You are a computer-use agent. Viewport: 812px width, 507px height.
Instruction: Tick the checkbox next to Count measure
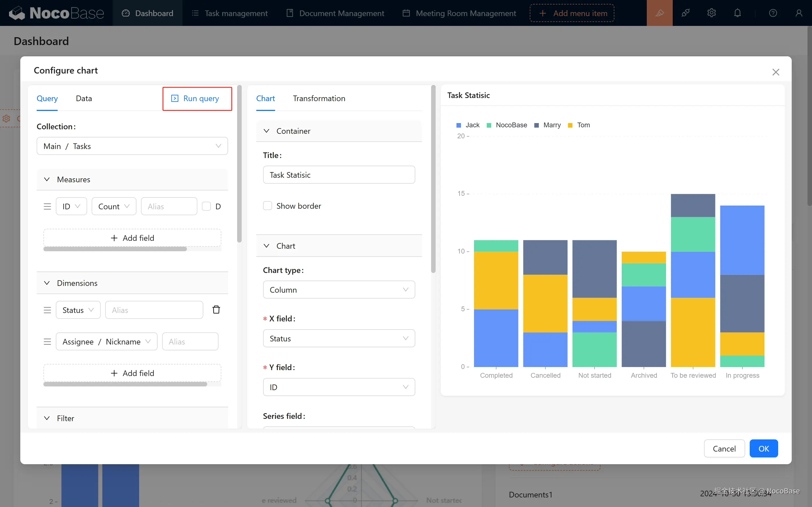click(x=206, y=206)
